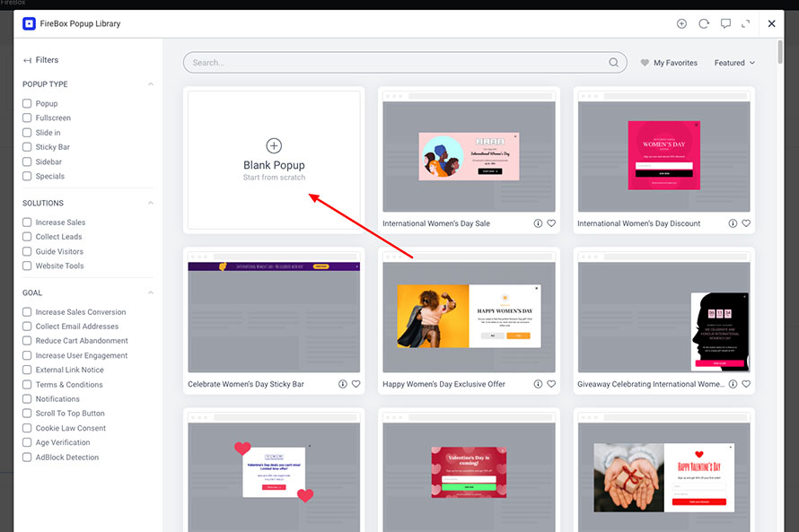Favorite Celebrate Women's Day Sticky Bar
Viewport: 799px width, 532px height.
pos(356,384)
